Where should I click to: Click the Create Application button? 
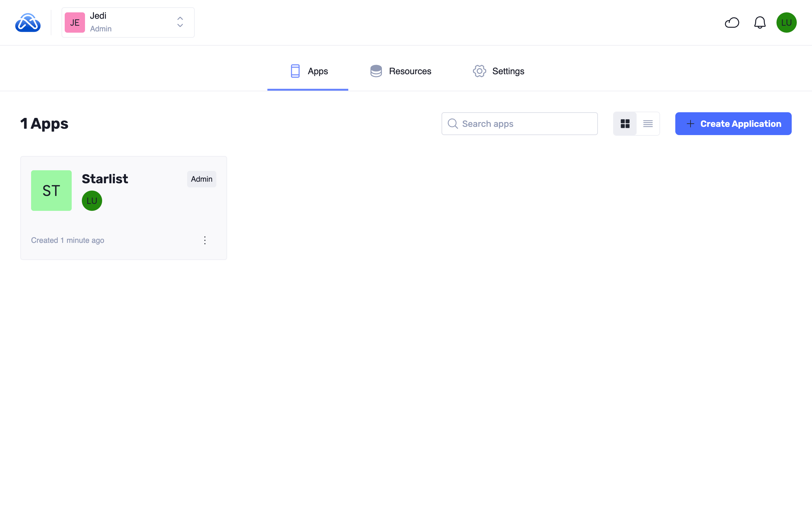[733, 124]
